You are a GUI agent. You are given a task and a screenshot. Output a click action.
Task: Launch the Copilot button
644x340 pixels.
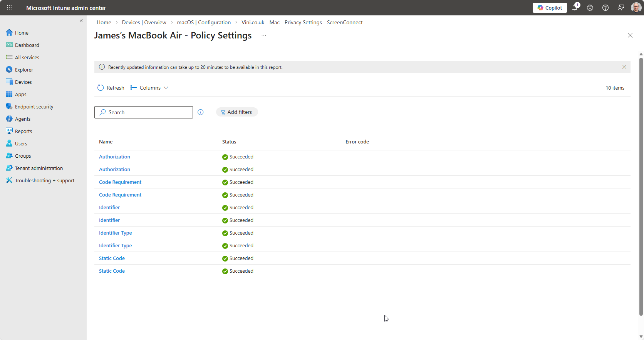550,8
